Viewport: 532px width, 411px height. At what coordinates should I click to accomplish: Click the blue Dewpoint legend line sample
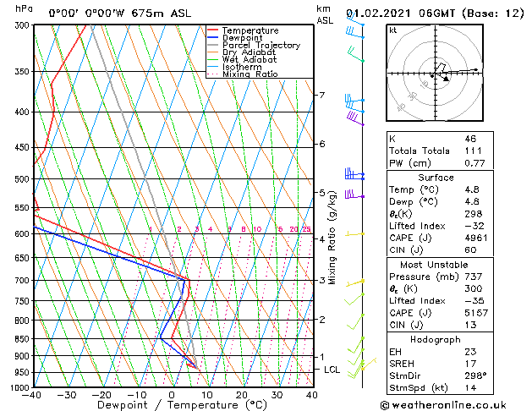(213, 37)
